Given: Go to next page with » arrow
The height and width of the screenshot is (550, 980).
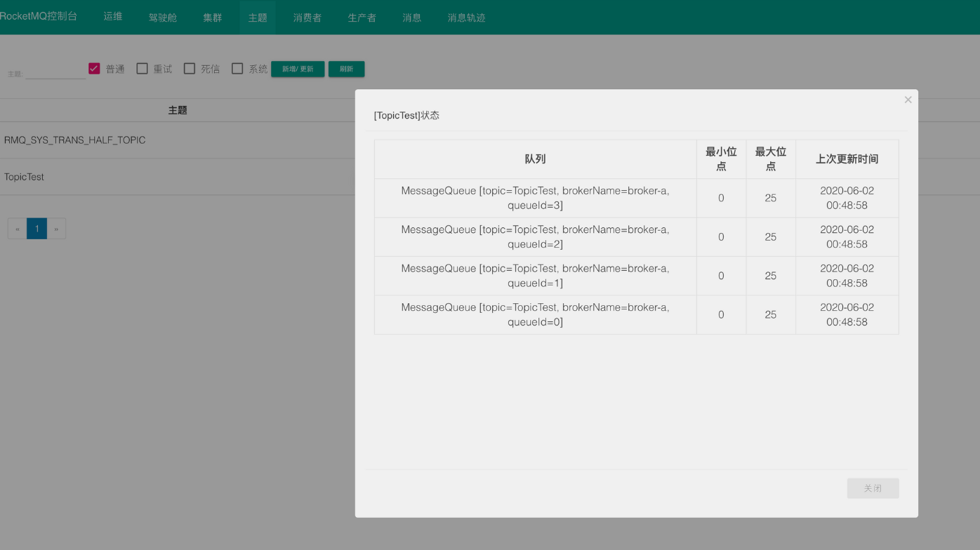Looking at the screenshot, I should click(x=56, y=229).
